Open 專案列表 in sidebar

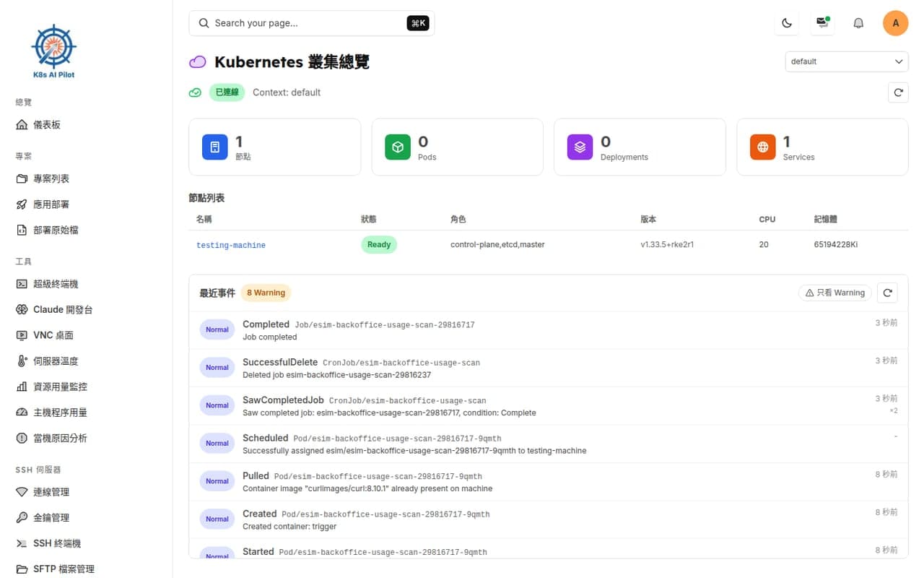51,178
